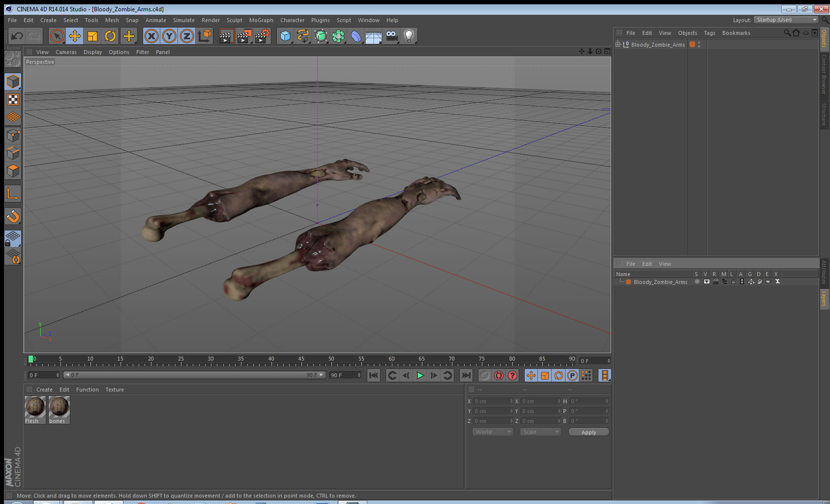Open the Layout dropdown Startup (User)
Image resolution: width=830 pixels, height=504 pixels.
[786, 20]
